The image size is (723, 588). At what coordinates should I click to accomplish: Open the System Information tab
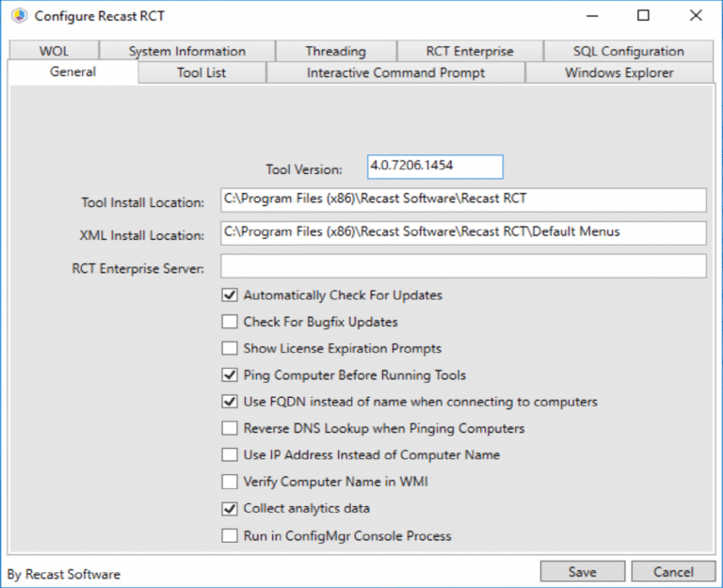click(x=187, y=51)
